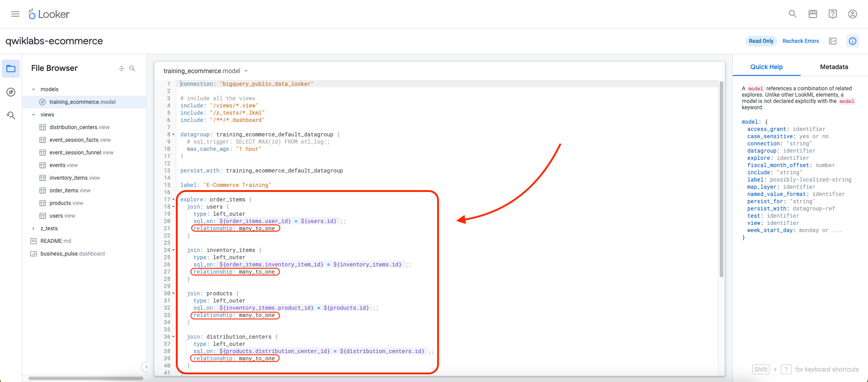868x382 pixels.
Task: Open events.view file
Action: click(x=64, y=165)
